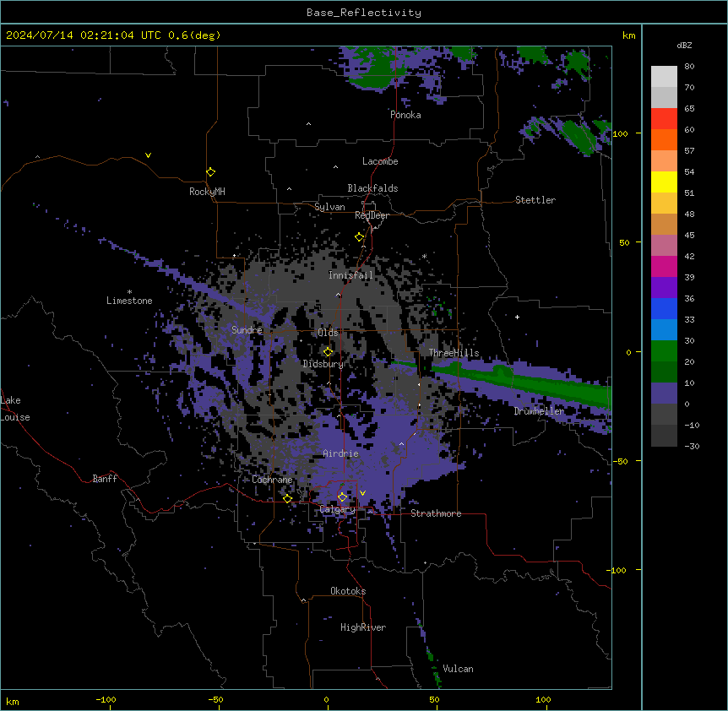
Task: Click the Cochrane label
Action: click(x=272, y=480)
